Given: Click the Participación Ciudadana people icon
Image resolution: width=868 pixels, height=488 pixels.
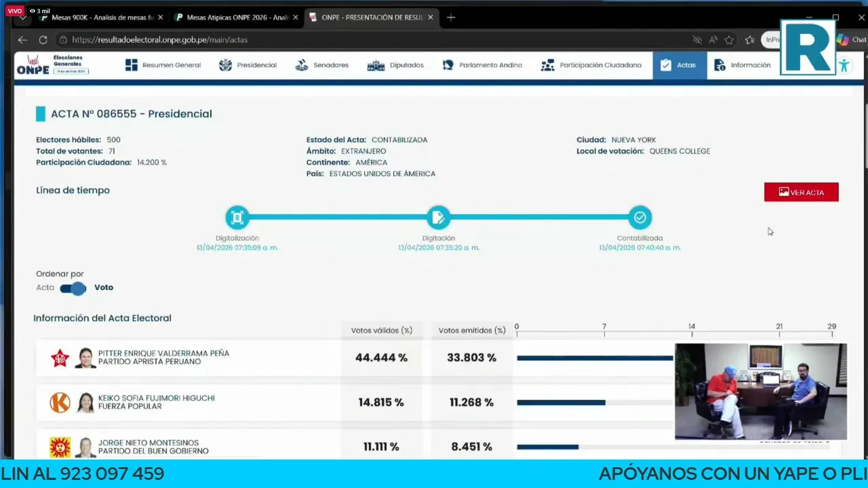Looking at the screenshot, I should point(547,65).
